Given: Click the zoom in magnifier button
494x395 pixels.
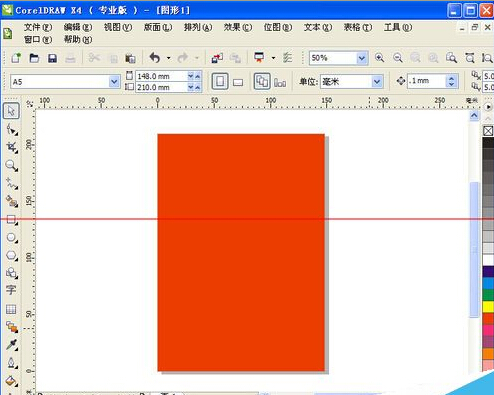Looking at the screenshot, I should click(x=379, y=58).
